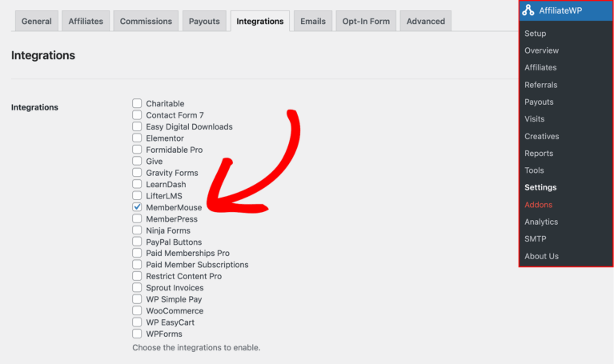614x364 pixels.
Task: Click 'Choose the integrations to enable.' text
Action: [196, 347]
